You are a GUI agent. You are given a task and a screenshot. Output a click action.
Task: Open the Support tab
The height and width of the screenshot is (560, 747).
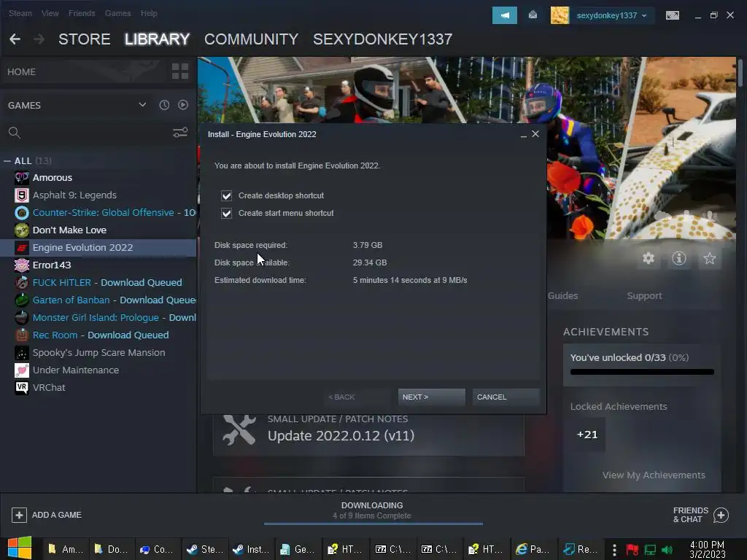coord(645,296)
